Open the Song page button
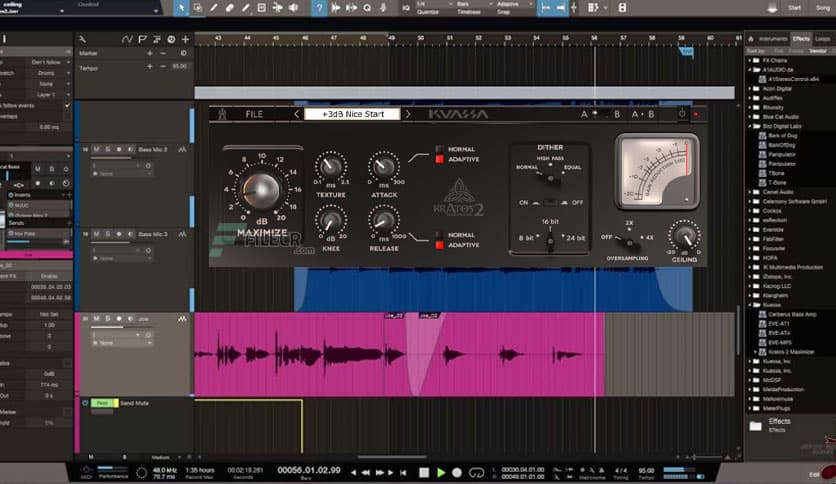Viewport: 836px width, 484px height. coord(823,8)
